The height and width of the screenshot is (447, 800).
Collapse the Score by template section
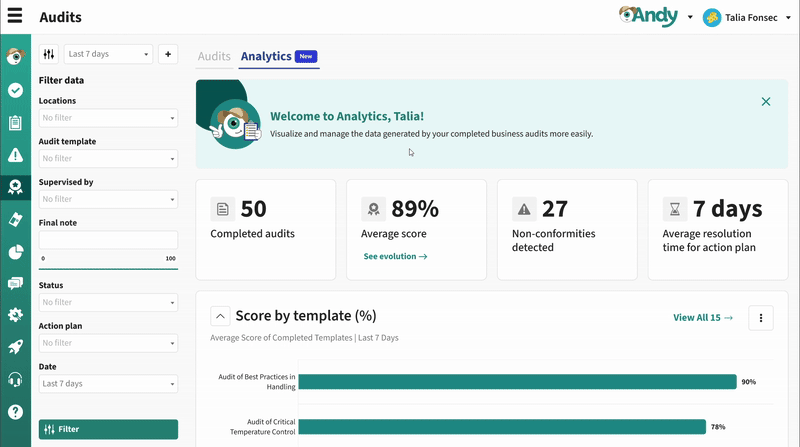coord(220,317)
